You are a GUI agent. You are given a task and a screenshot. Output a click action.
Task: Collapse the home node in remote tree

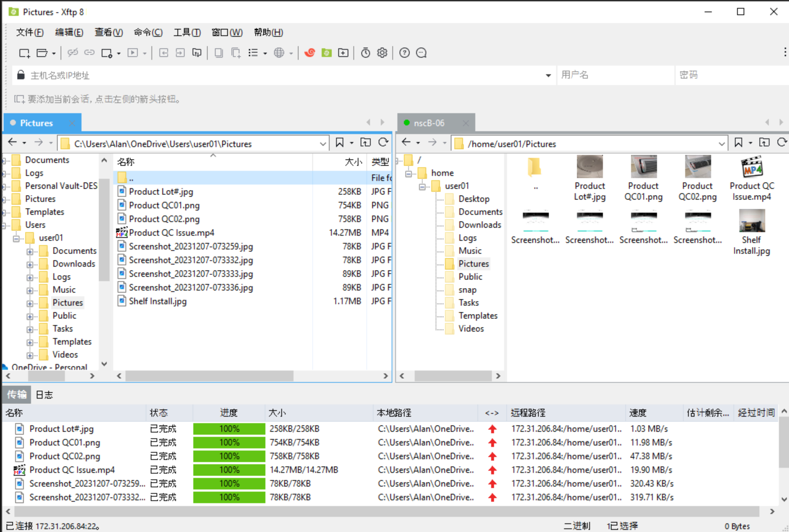pyautogui.click(x=409, y=174)
